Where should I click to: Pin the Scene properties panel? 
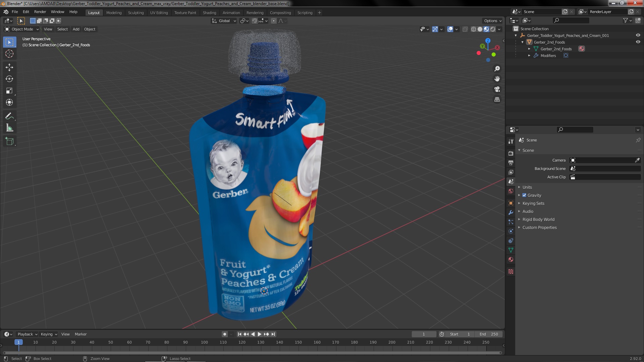(x=638, y=140)
